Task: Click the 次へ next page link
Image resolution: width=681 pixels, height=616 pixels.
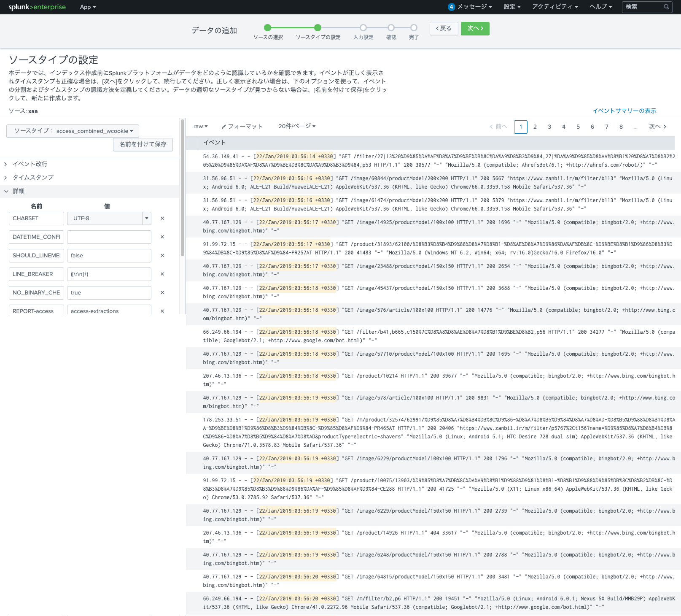Action: tap(658, 127)
